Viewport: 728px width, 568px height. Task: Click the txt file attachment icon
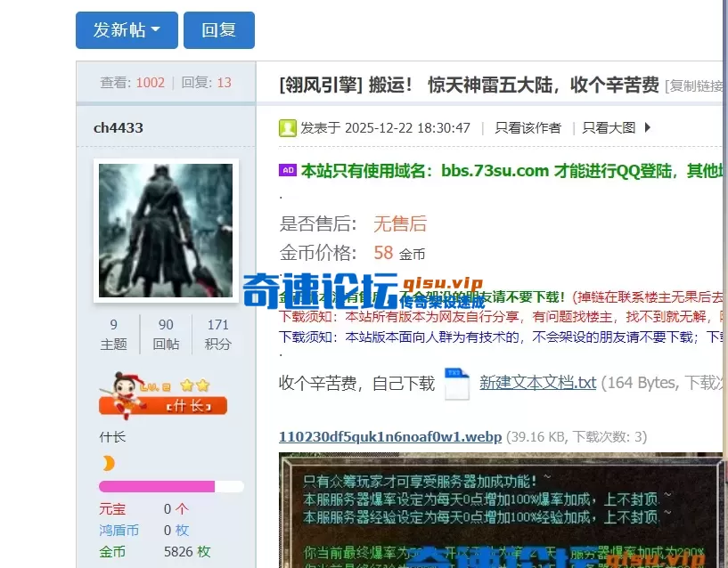[457, 383]
